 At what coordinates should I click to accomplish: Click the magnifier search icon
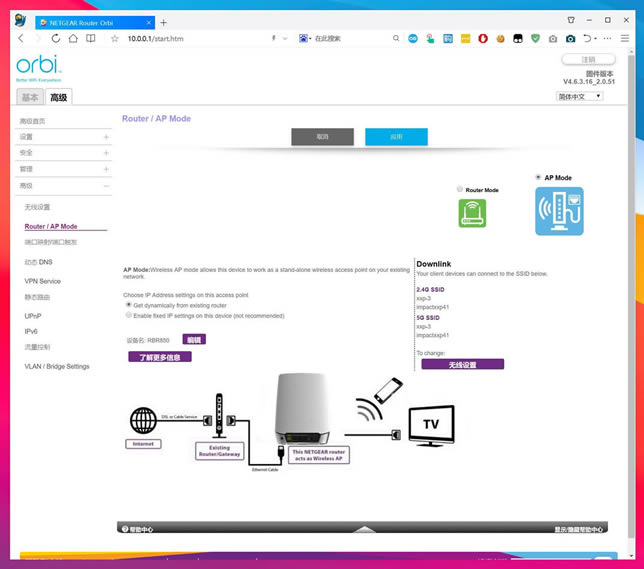pyautogui.click(x=396, y=38)
